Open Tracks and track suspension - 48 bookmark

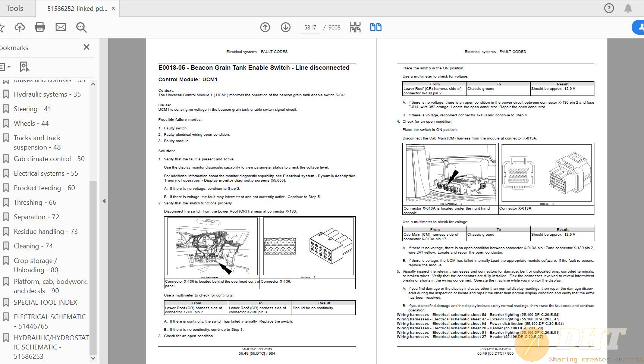coord(37,142)
